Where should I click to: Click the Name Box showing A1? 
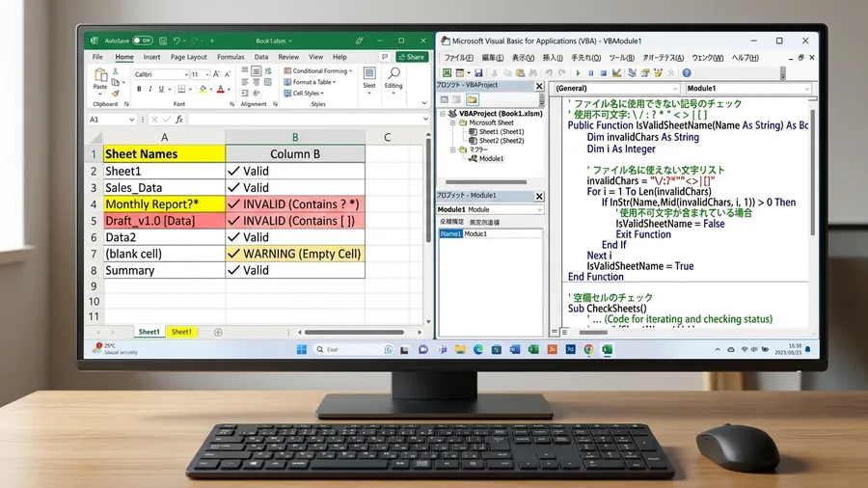click(x=111, y=119)
